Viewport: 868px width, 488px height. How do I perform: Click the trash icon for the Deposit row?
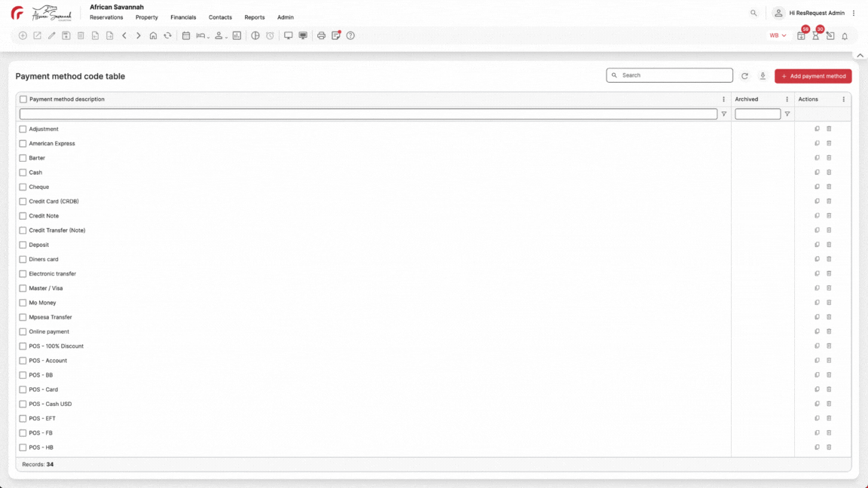pos(829,245)
